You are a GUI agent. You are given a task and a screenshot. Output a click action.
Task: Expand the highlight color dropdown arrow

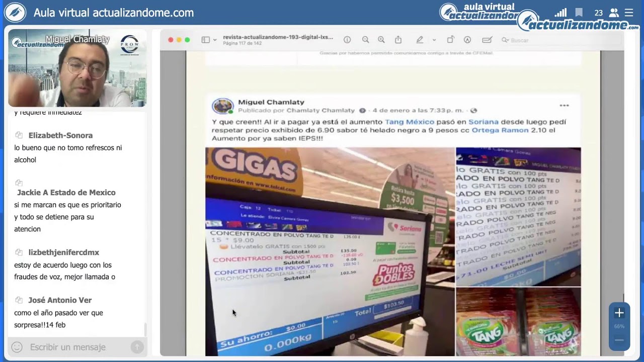(434, 40)
